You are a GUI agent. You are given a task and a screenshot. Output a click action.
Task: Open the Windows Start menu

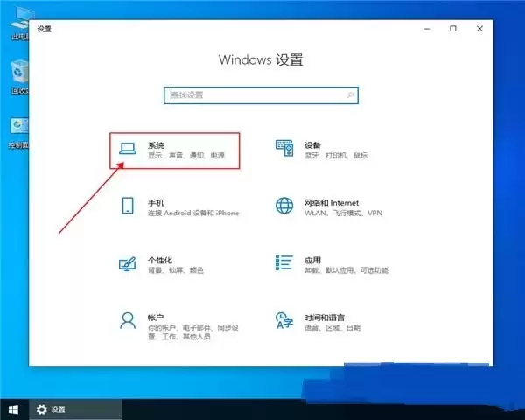coord(13,409)
